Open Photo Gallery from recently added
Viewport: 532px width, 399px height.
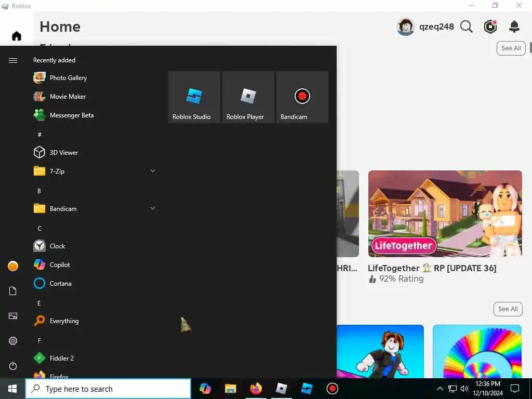tap(95, 78)
